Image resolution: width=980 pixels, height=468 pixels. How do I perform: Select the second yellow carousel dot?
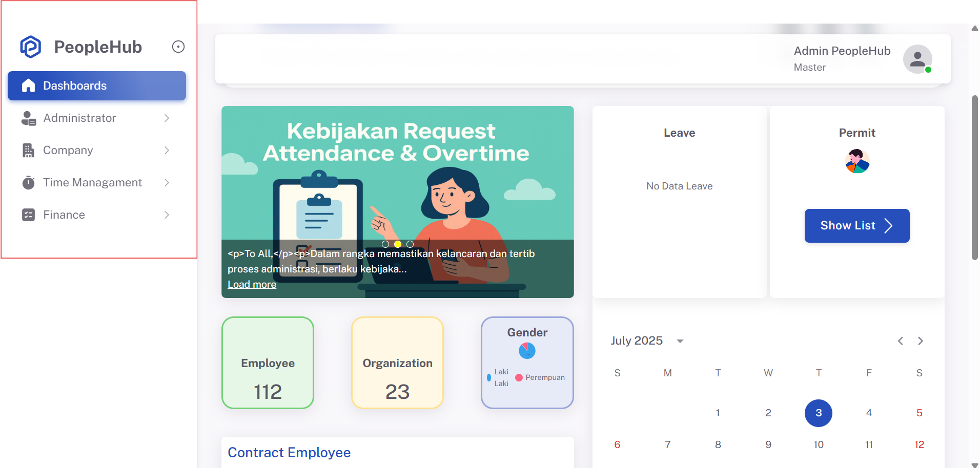tap(398, 244)
